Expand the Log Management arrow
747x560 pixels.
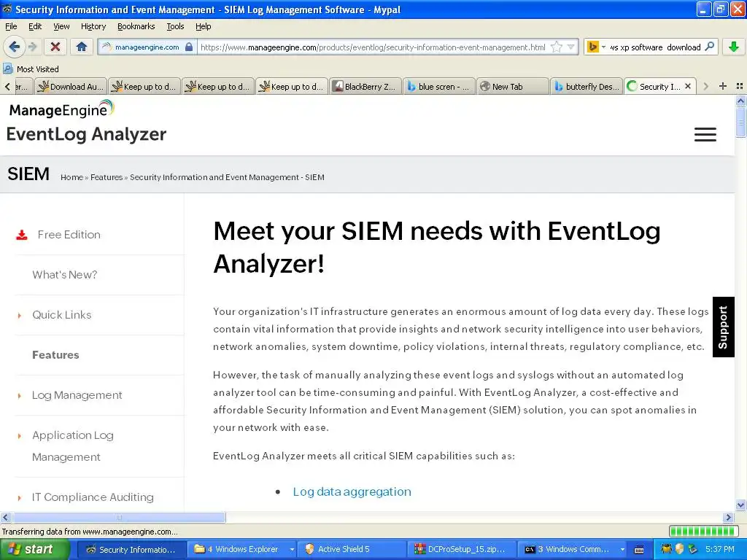(20, 396)
